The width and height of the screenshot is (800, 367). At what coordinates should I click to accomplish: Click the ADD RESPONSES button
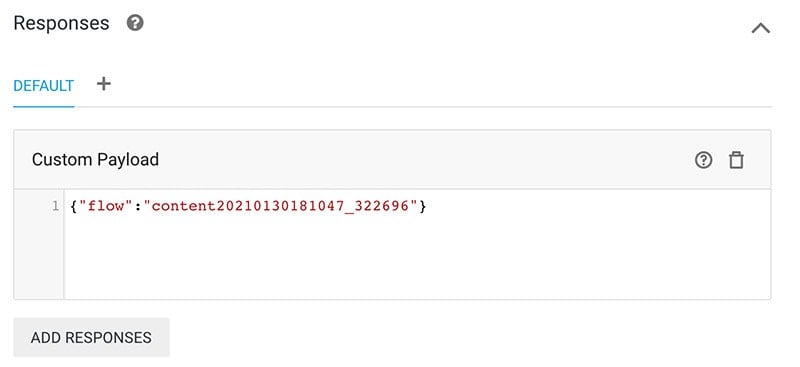(x=91, y=337)
